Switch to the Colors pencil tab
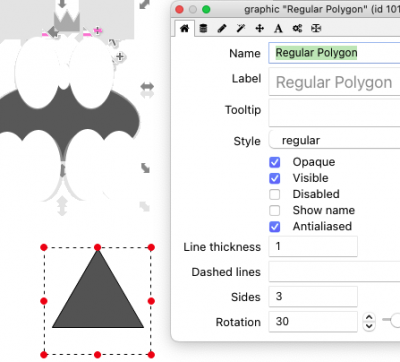This screenshot has height=362, width=400. [222, 28]
